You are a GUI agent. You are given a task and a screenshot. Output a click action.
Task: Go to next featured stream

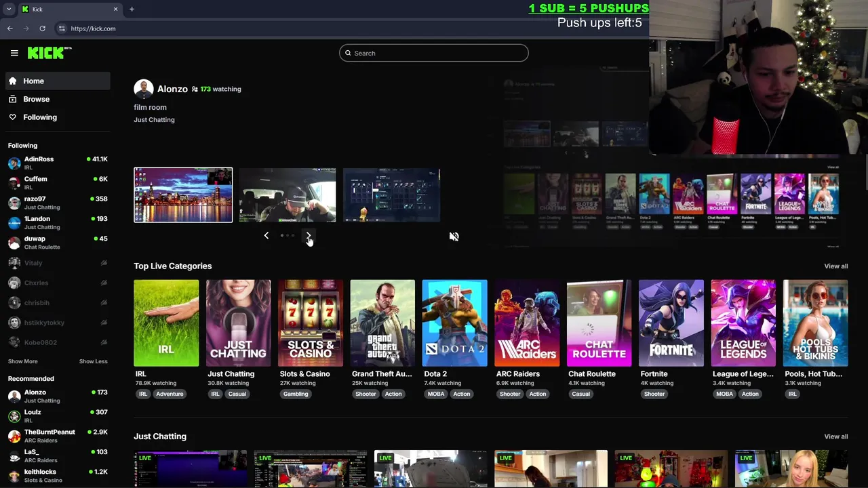click(309, 235)
